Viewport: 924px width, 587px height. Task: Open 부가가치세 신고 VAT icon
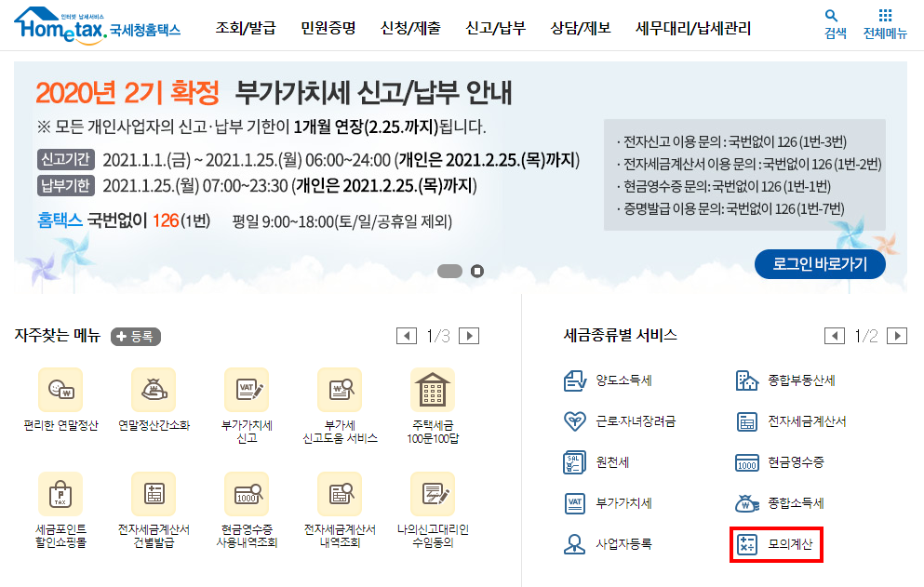pyautogui.click(x=247, y=390)
